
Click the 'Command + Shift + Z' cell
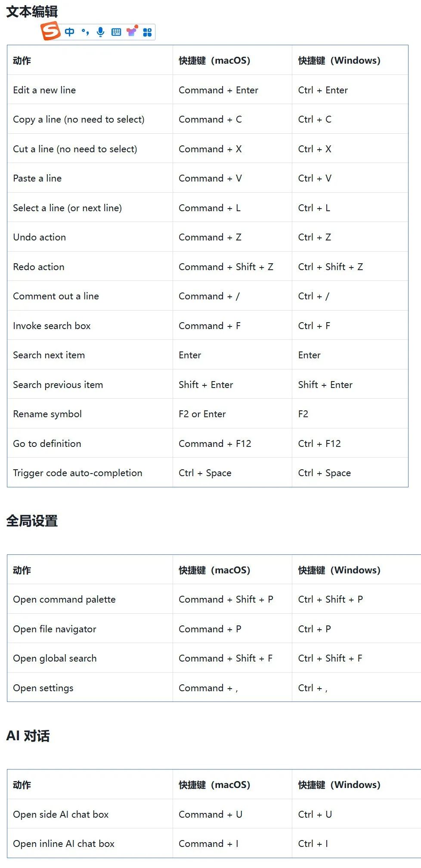click(x=226, y=267)
